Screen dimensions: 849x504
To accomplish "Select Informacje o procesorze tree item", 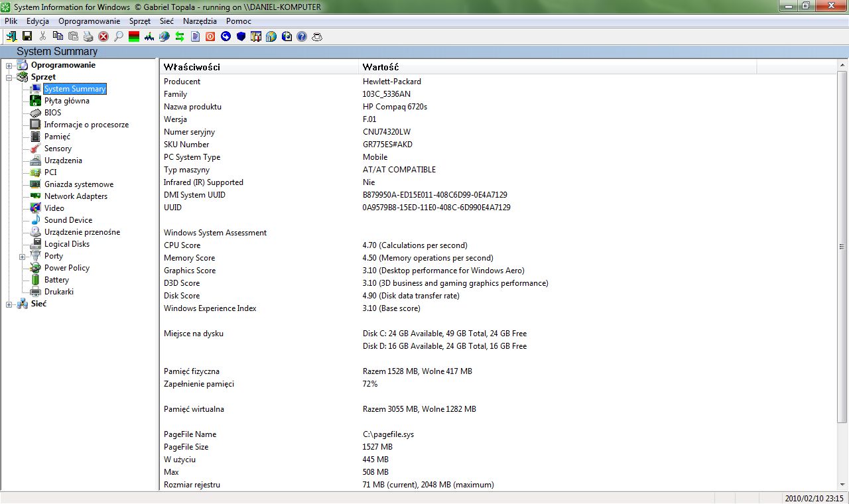I will [x=86, y=125].
